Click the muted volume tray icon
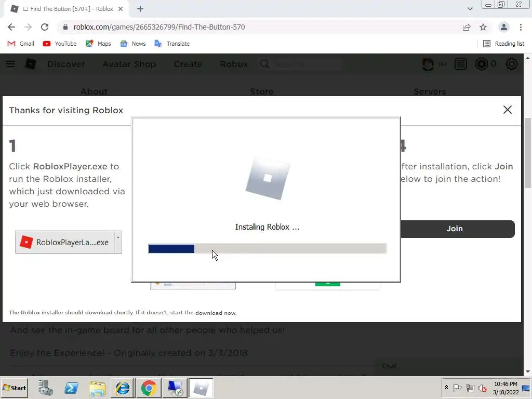Screen dimensions: 532x399 482,388
